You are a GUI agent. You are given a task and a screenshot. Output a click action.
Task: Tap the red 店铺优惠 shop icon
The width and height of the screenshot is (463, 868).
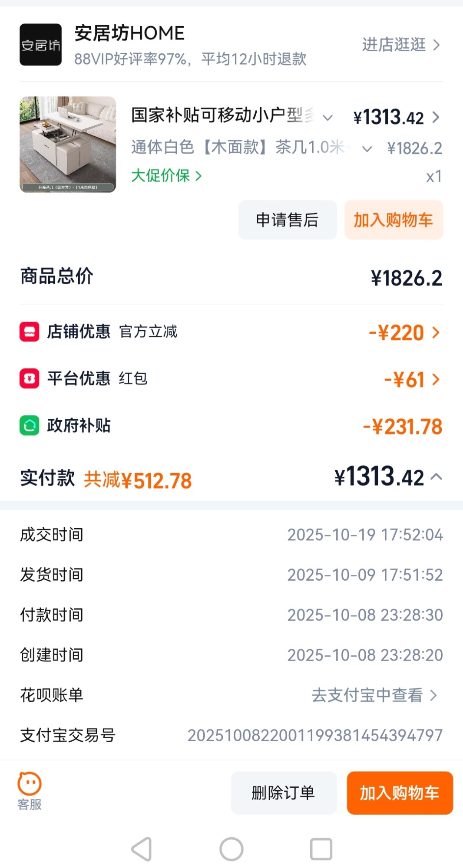coord(30,332)
